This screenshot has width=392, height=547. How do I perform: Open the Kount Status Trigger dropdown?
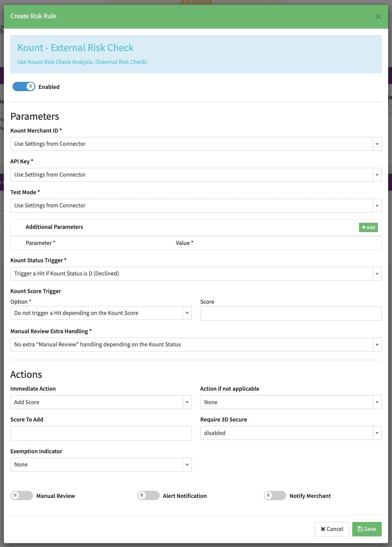coord(196,273)
